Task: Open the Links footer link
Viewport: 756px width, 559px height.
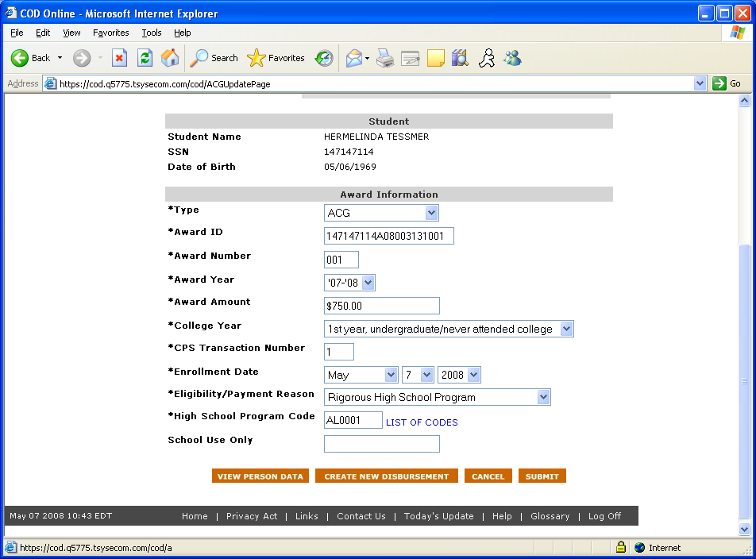Action: (x=307, y=516)
